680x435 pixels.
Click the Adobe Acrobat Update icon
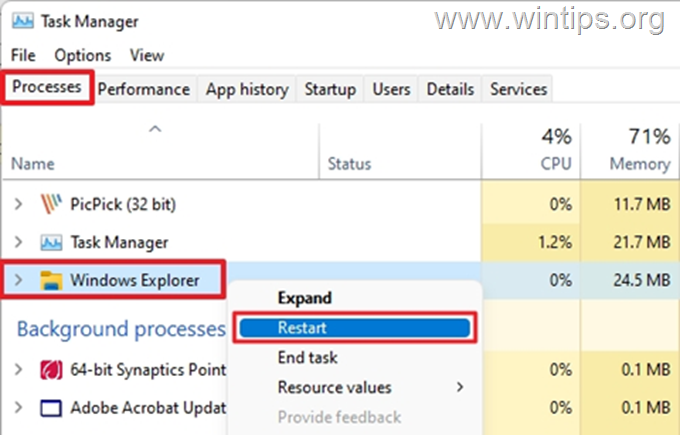pyautogui.click(x=51, y=408)
